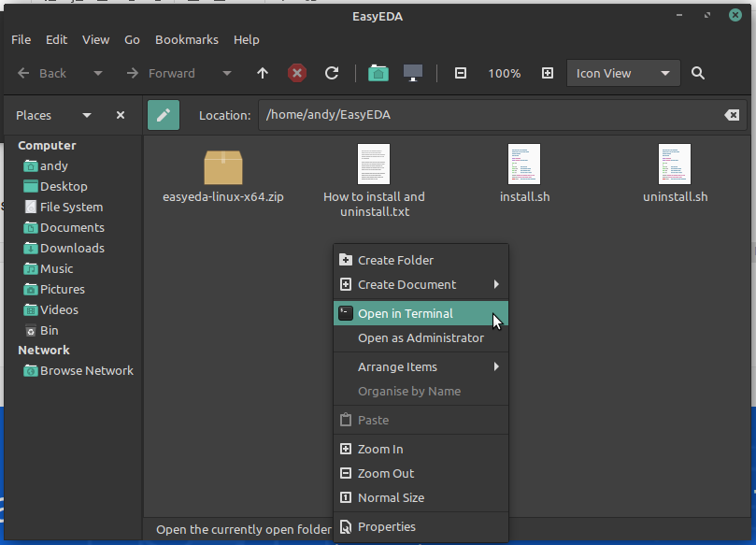Go up to the parent folder

click(x=263, y=73)
